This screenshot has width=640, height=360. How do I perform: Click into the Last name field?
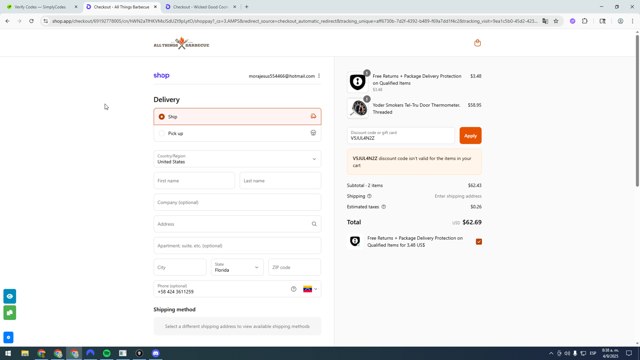coord(280,181)
